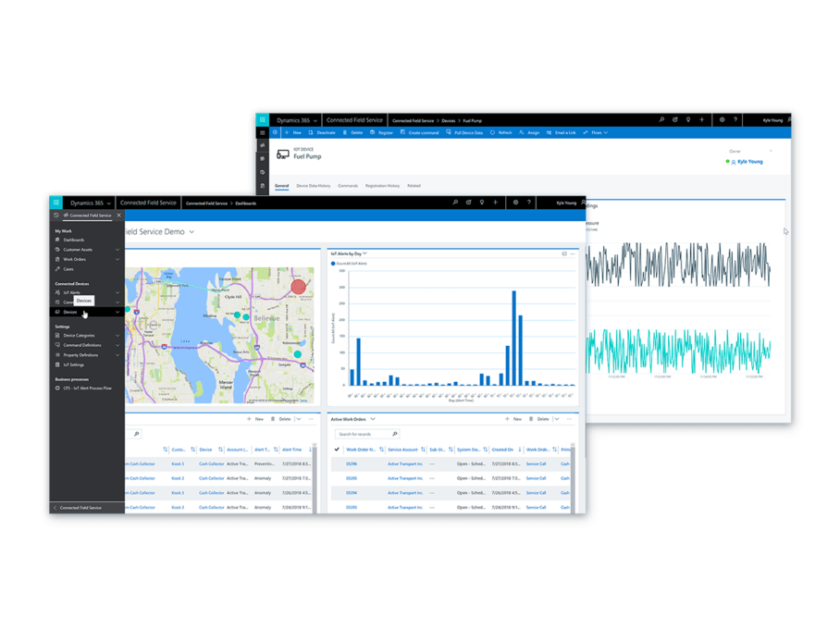Open help question mark in Dashboards window
Screen dimensions: 840x629
tap(529, 203)
